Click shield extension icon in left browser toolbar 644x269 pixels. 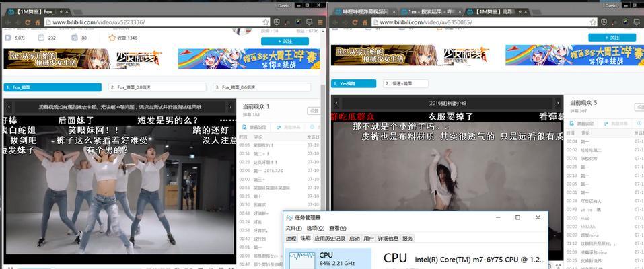pos(277,22)
